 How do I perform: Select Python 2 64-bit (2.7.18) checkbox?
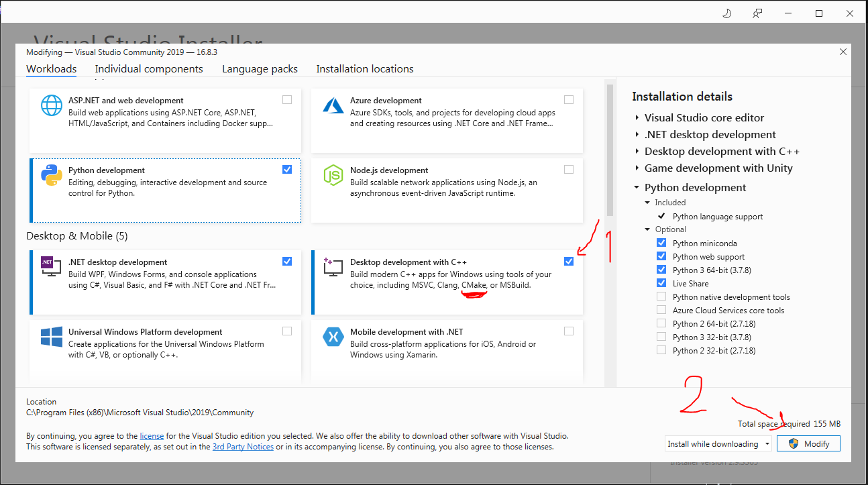coord(662,323)
